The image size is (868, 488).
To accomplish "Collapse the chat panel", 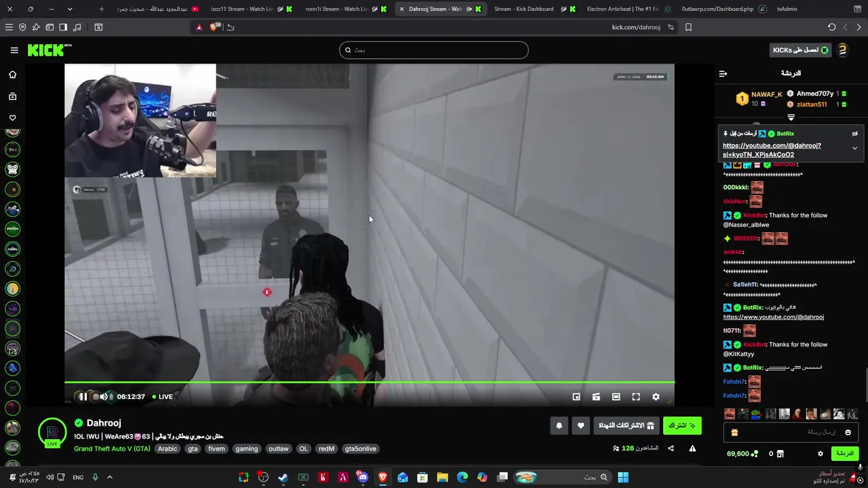I will 723,73.
